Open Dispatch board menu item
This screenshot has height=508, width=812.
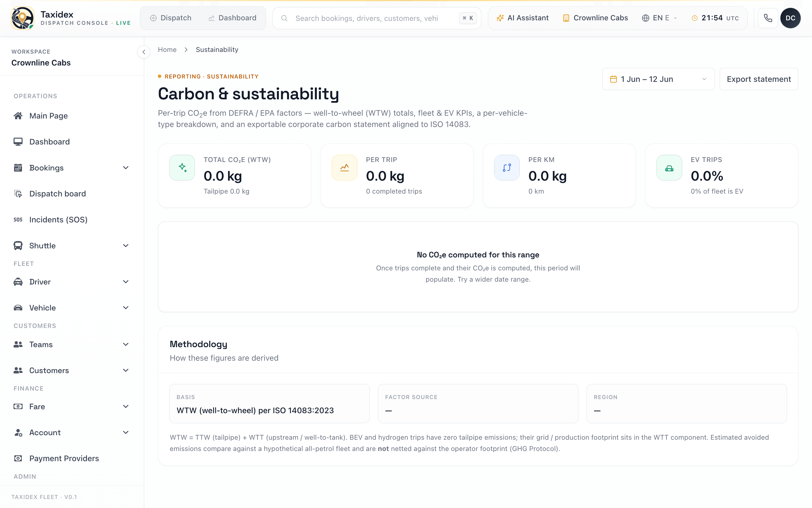[72, 194]
